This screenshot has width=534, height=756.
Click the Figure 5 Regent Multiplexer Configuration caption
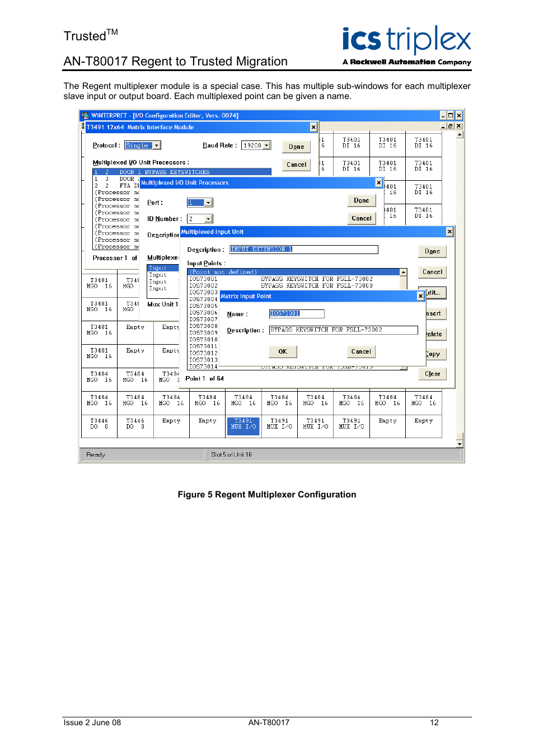(267, 495)
